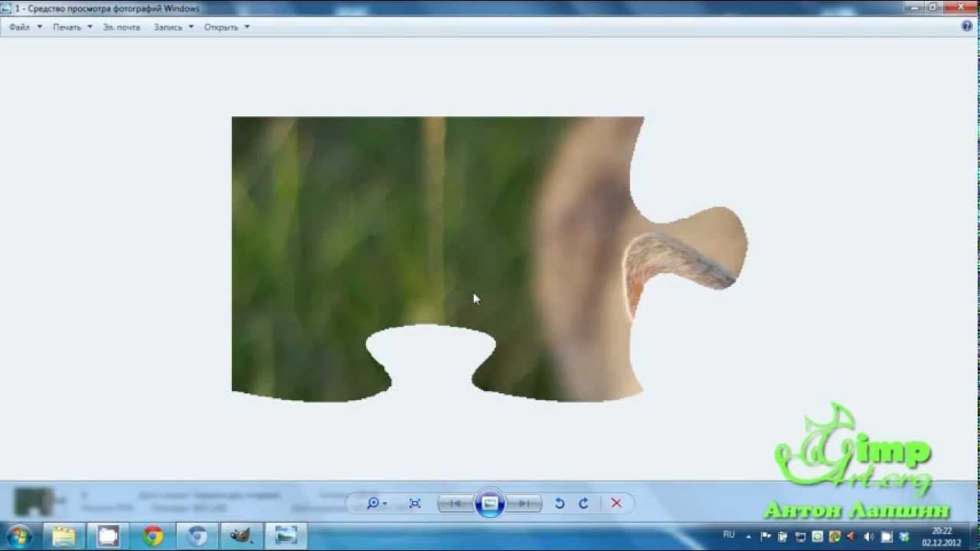Fit image to window with actual size icon
Image resolution: width=980 pixels, height=551 pixels.
tap(415, 503)
